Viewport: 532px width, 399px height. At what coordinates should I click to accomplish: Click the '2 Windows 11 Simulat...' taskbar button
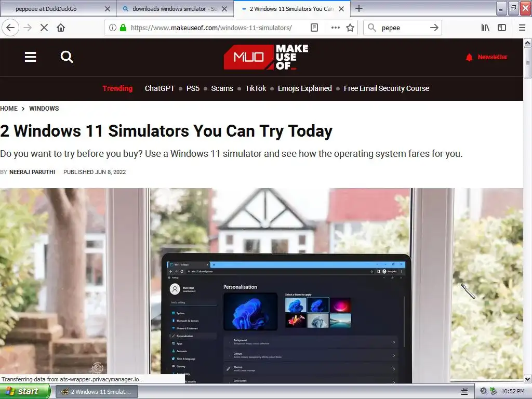(97, 392)
